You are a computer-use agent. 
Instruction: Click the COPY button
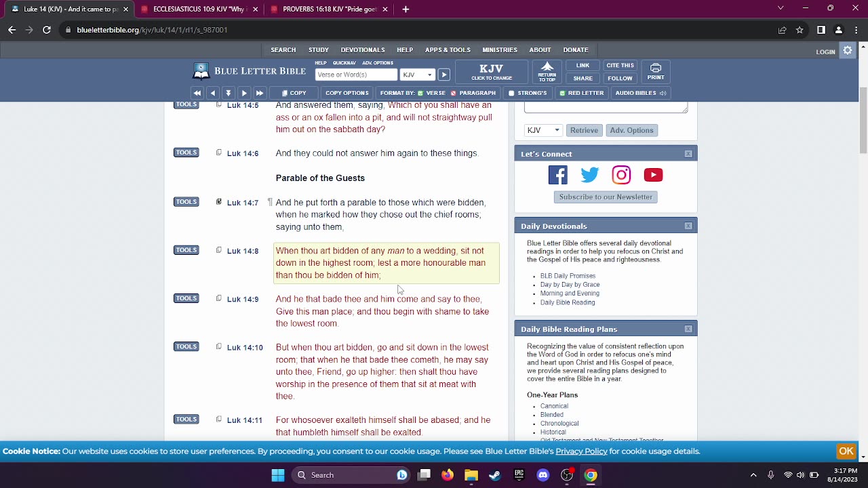[x=294, y=93]
